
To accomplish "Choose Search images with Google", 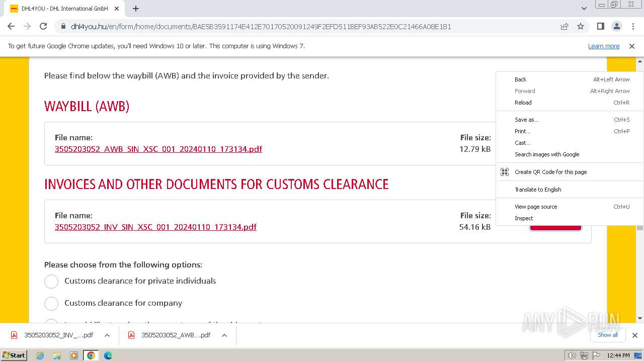I will 570,154.
